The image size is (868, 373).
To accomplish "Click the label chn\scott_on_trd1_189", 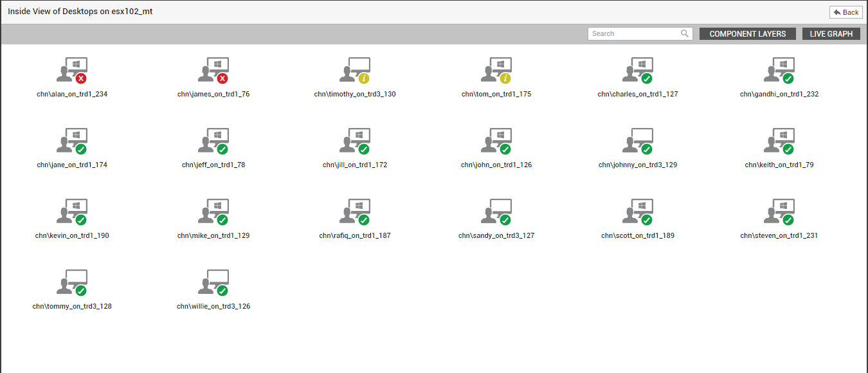I will (x=638, y=235).
